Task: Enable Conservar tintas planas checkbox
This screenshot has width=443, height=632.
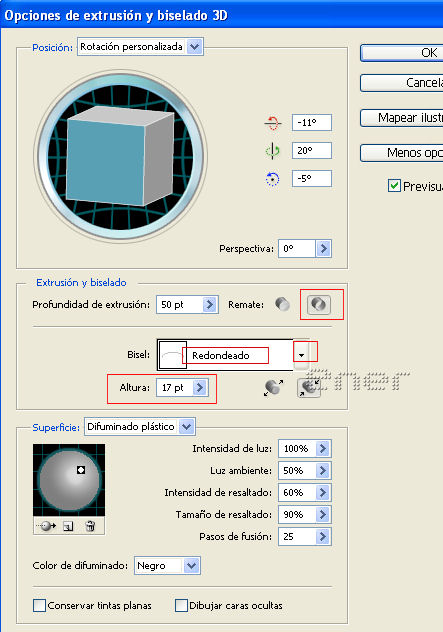Action: [x=39, y=605]
